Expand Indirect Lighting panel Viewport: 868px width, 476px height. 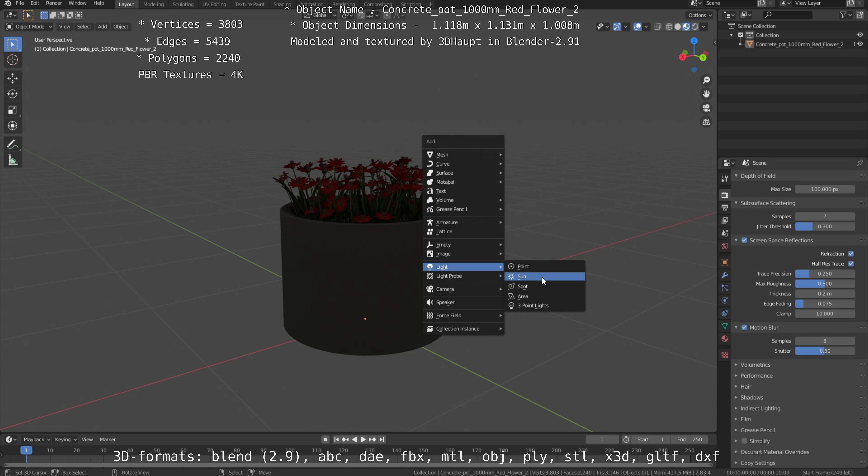[x=760, y=408]
